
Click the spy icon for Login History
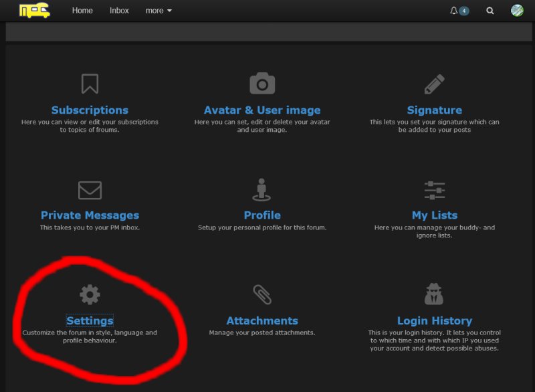(434, 294)
